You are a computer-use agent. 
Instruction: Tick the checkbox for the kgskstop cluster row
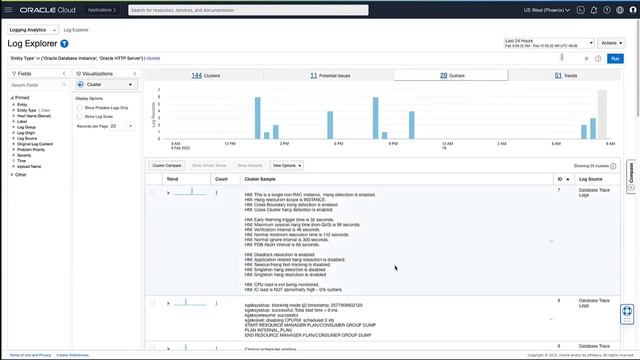pyautogui.click(x=153, y=302)
